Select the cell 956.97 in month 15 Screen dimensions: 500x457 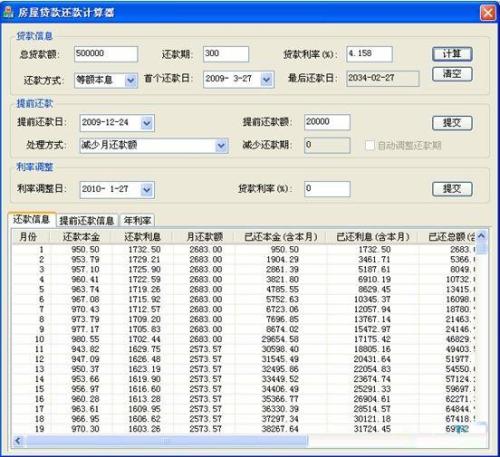[x=85, y=389]
